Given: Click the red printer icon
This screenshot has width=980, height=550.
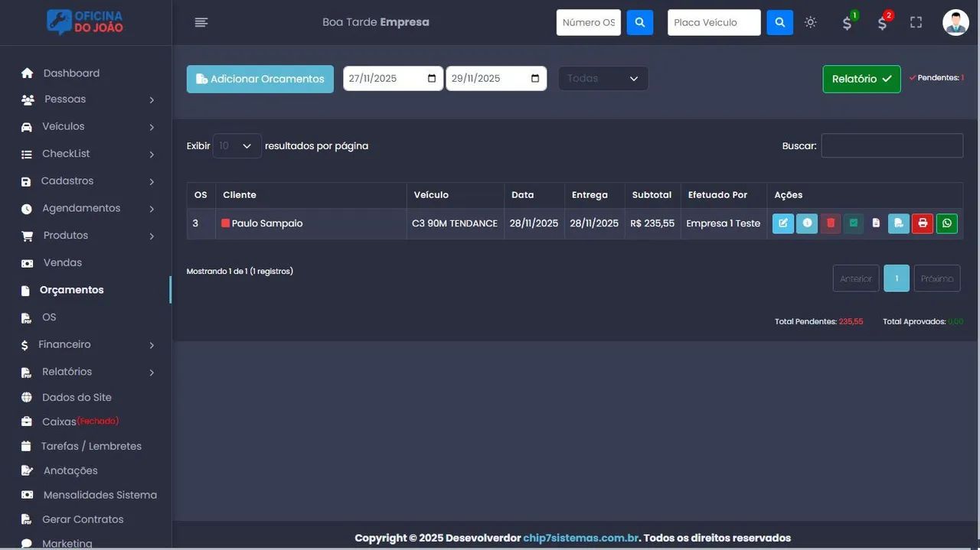Looking at the screenshot, I should (x=923, y=223).
